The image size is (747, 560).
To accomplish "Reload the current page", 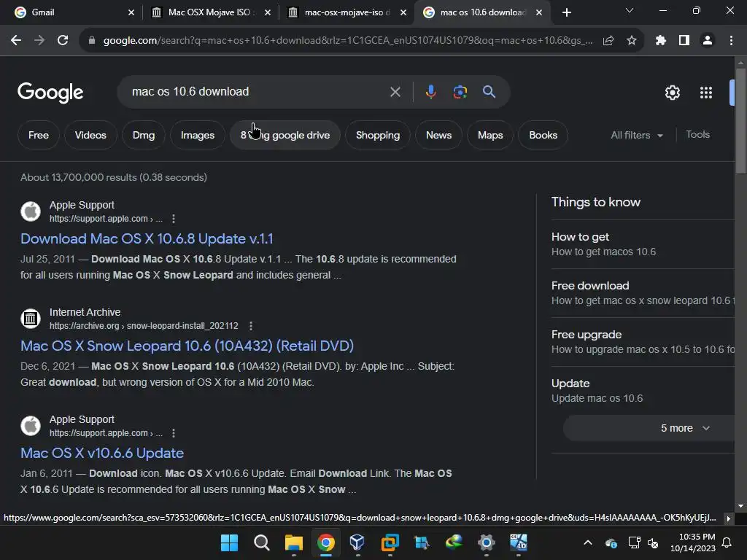I will pyautogui.click(x=63, y=41).
